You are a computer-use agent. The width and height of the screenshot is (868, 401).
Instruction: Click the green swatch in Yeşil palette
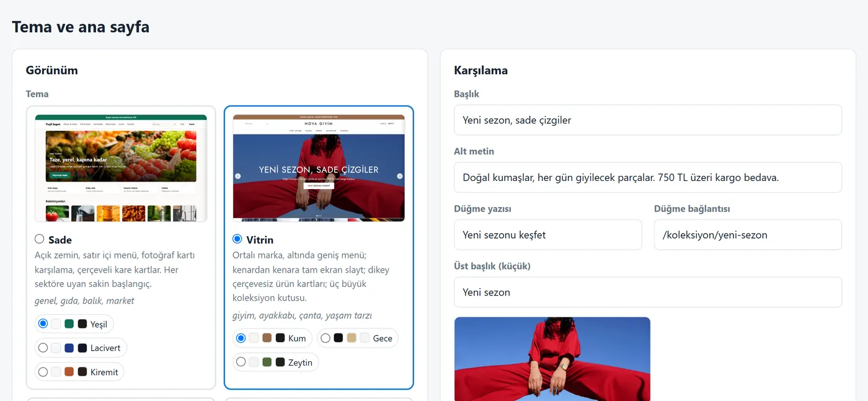69,324
